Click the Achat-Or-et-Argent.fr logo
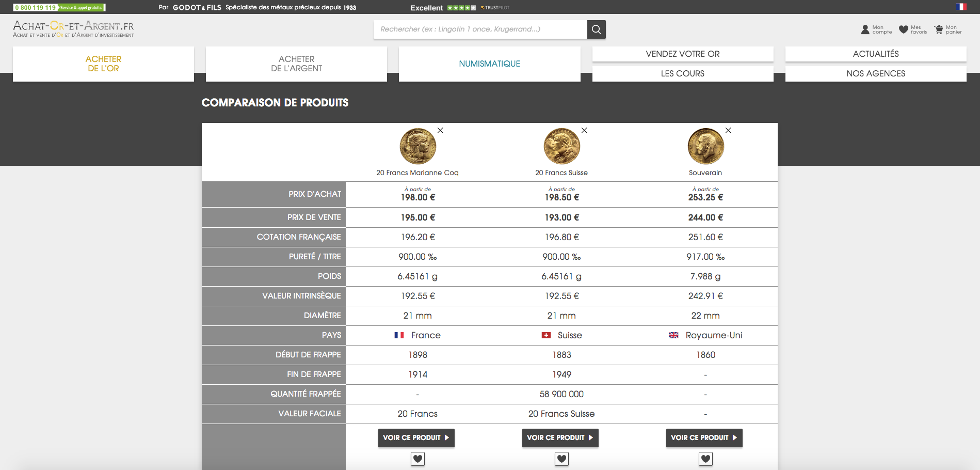The width and height of the screenshot is (980, 470). click(73, 29)
